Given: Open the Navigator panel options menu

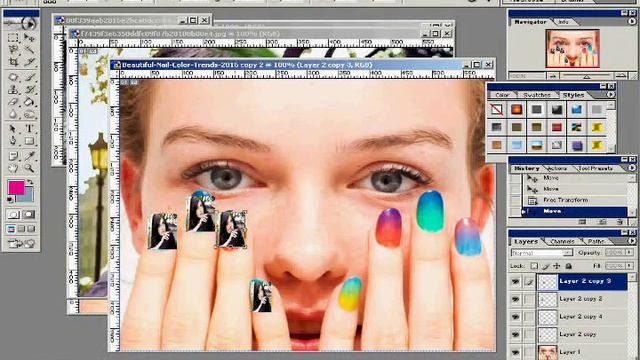Looking at the screenshot, I should [632, 22].
